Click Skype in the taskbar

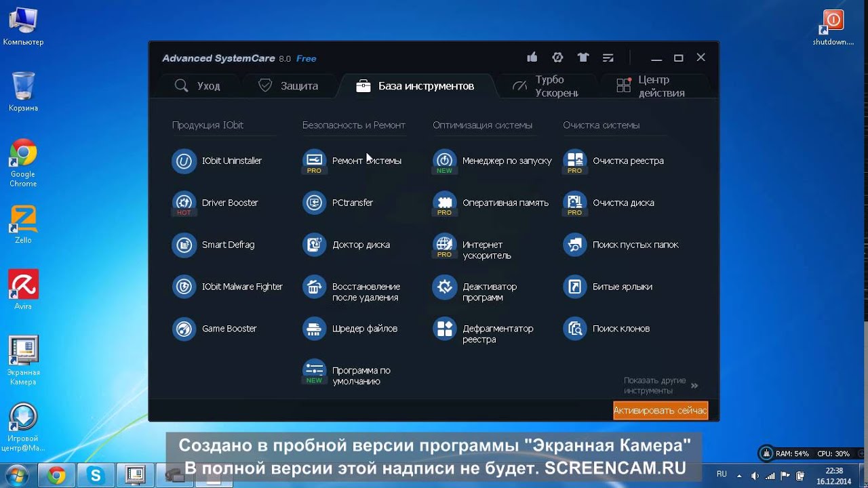pos(96,476)
